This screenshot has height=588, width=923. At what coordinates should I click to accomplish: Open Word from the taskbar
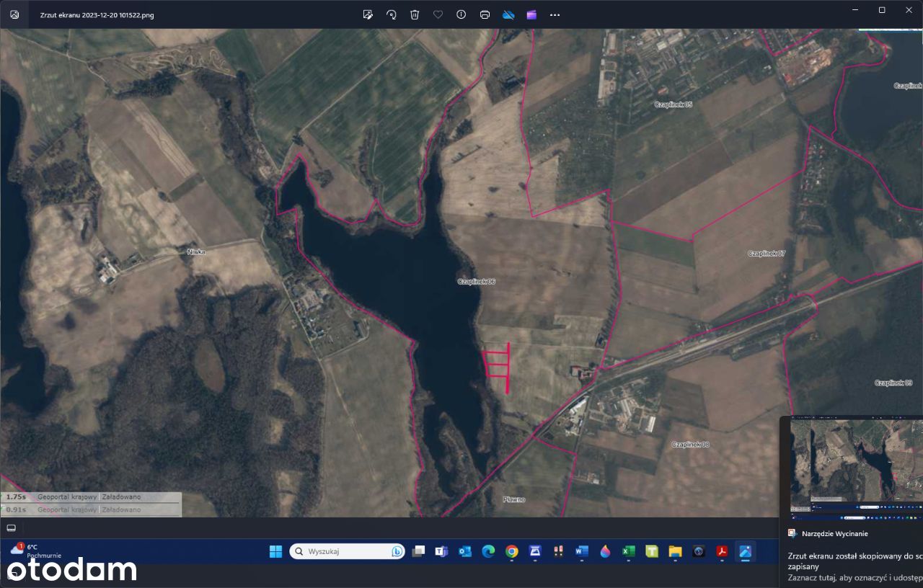(581, 551)
